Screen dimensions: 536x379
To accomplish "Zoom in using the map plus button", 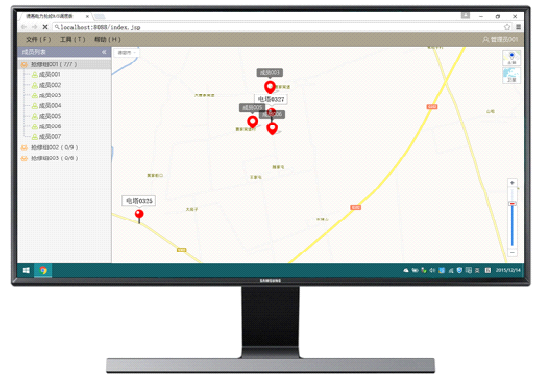I will click(x=512, y=183).
